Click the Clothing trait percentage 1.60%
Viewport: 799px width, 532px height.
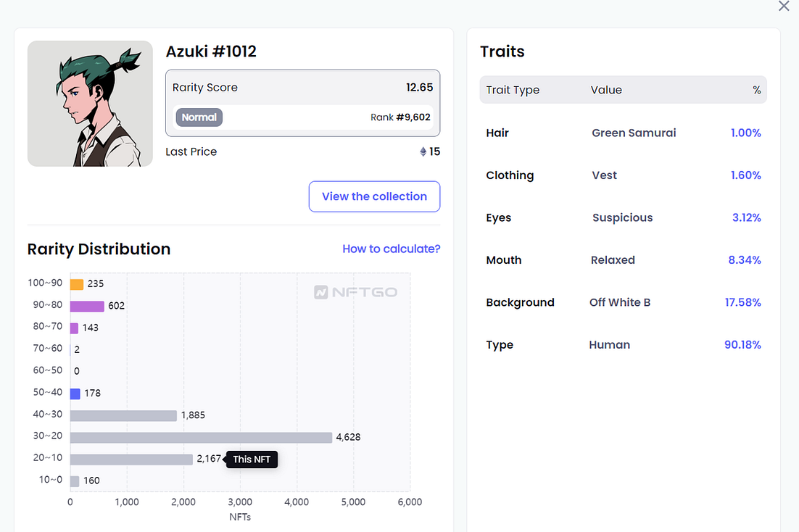(745, 175)
